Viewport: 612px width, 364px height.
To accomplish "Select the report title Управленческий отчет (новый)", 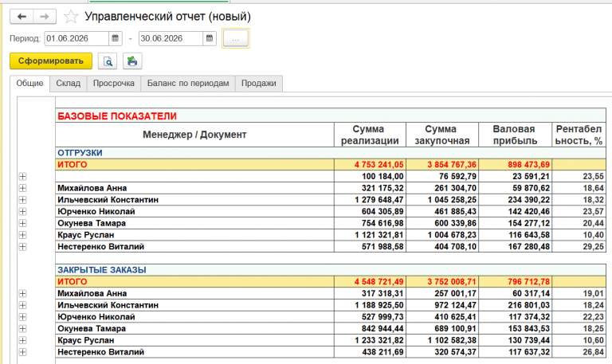I will [168, 17].
